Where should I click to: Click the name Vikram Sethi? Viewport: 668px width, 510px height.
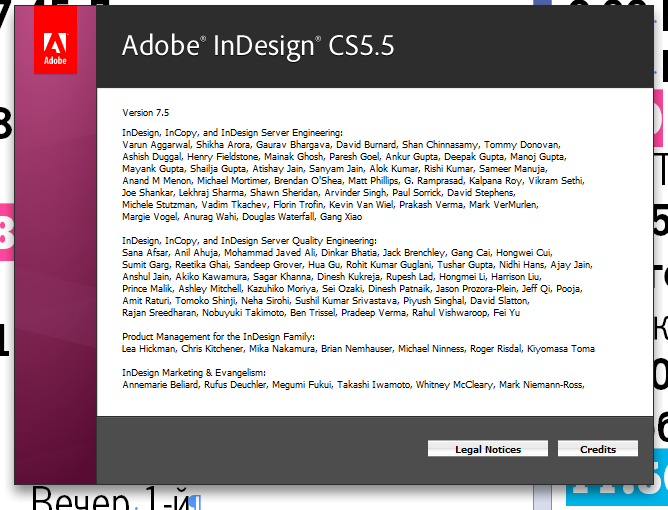click(556, 181)
